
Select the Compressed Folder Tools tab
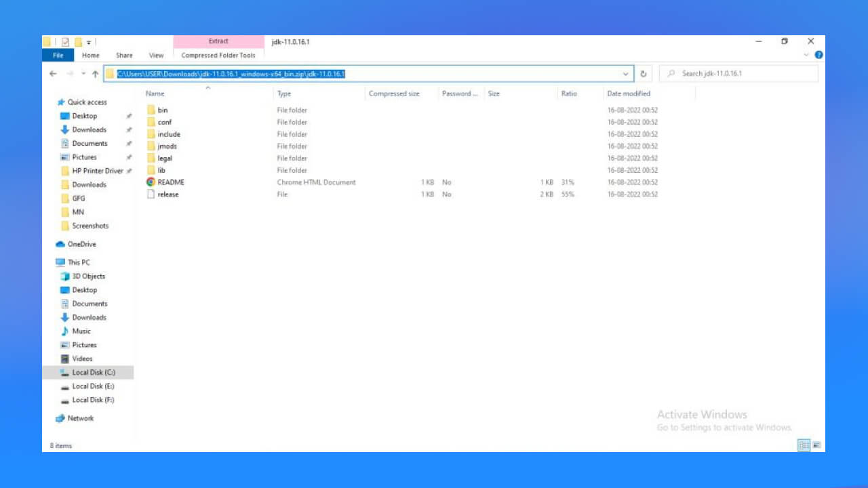[x=218, y=56]
